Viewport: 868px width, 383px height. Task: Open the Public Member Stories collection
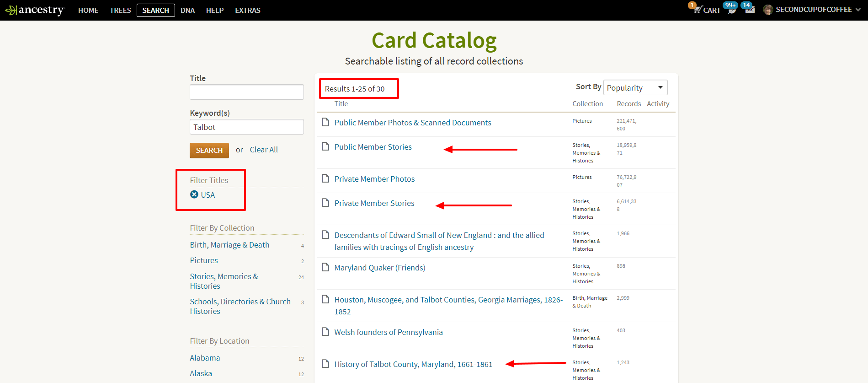(x=373, y=147)
